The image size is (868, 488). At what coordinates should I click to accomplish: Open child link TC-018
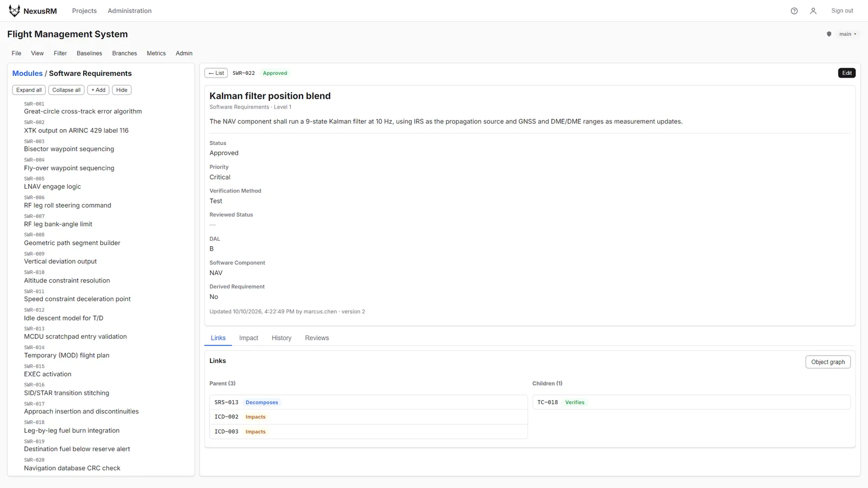click(x=691, y=402)
